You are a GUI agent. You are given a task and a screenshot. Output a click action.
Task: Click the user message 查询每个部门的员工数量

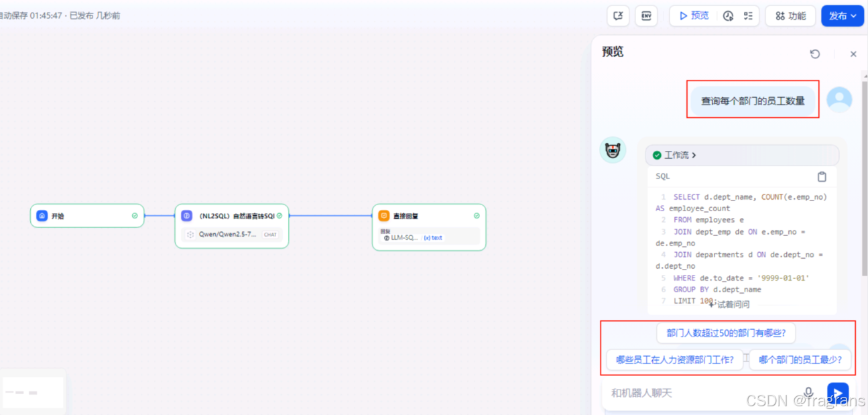pyautogui.click(x=753, y=101)
